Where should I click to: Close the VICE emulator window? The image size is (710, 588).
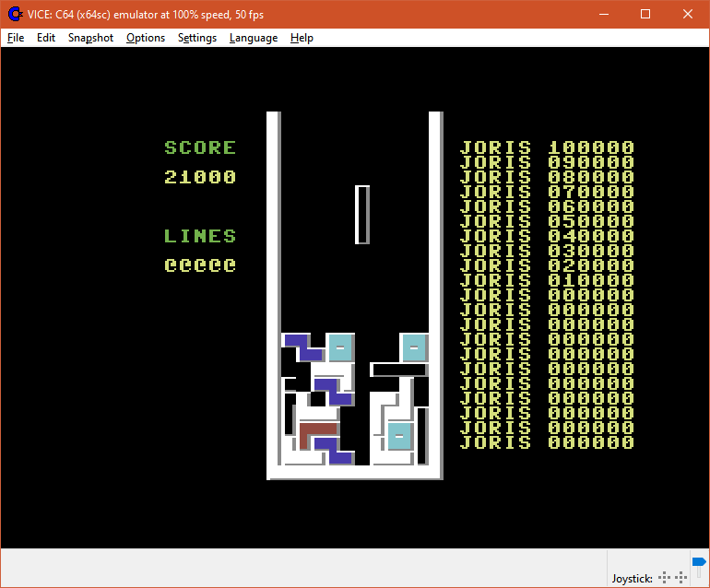coord(687,14)
